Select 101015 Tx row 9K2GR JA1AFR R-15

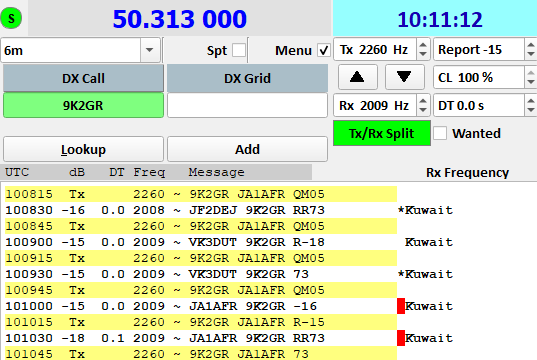tap(201, 322)
